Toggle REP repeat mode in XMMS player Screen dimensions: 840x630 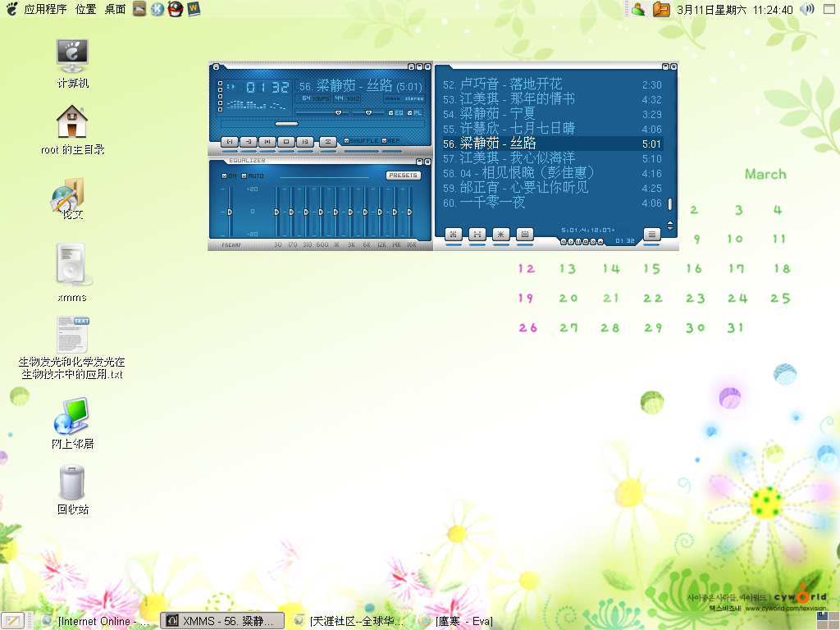pos(391,141)
